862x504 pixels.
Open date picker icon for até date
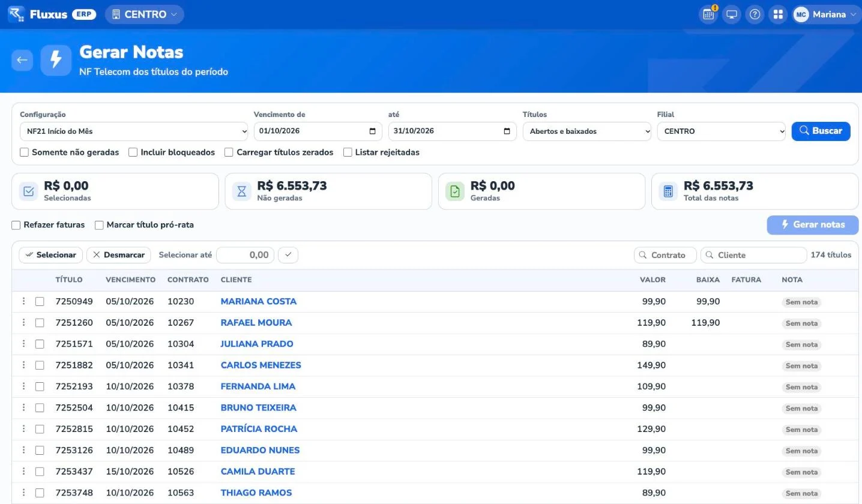507,131
